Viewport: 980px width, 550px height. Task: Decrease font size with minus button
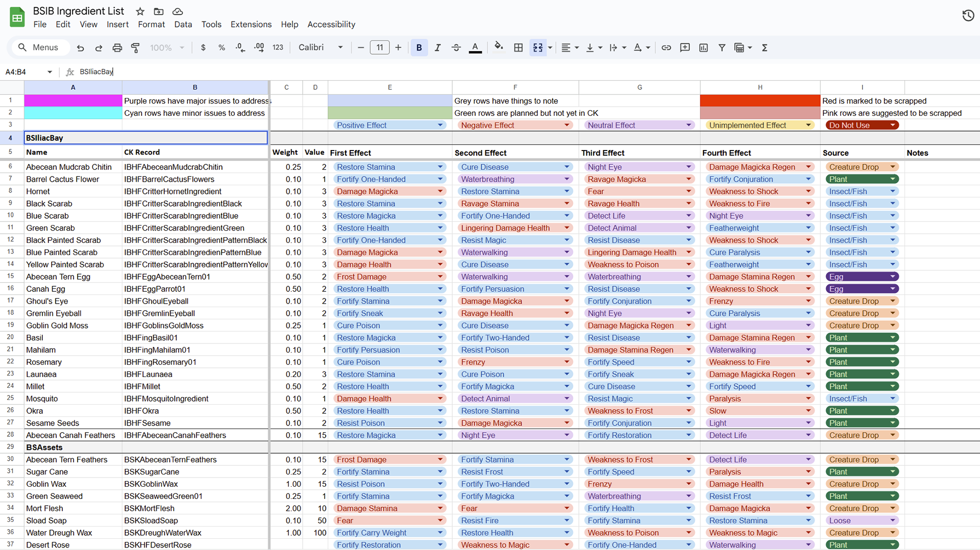(x=361, y=47)
